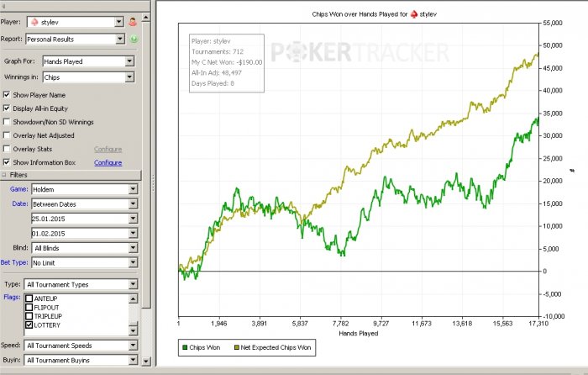Collapse the Filters section
The image size is (588, 375).
[x=4, y=175]
